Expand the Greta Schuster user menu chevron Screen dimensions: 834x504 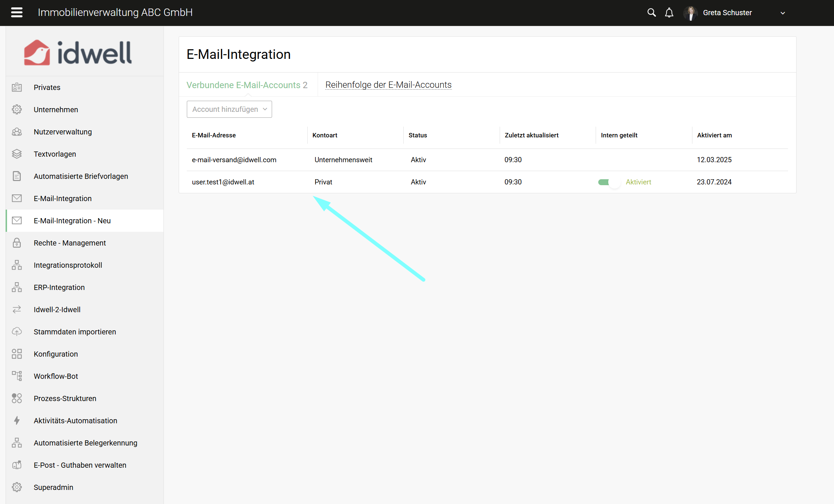point(782,13)
